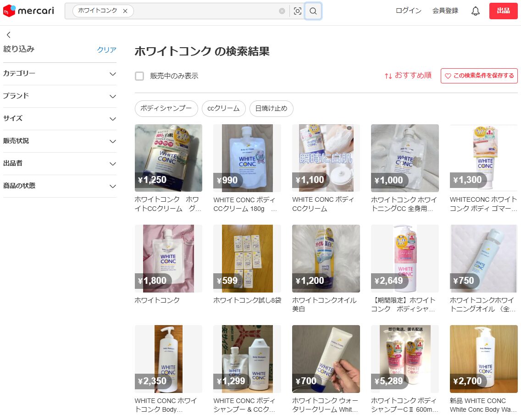Open image search camera icon
This screenshot has width=521, height=420.
point(297,11)
